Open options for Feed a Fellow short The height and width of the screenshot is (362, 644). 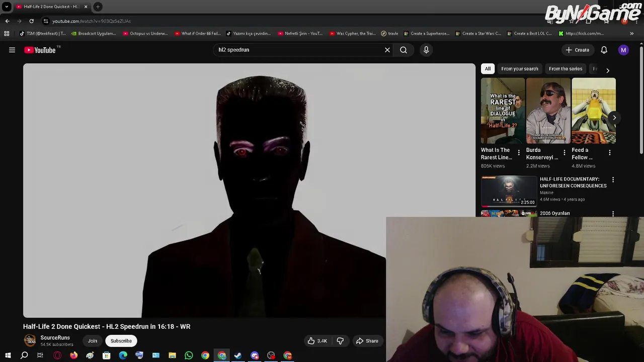(609, 153)
